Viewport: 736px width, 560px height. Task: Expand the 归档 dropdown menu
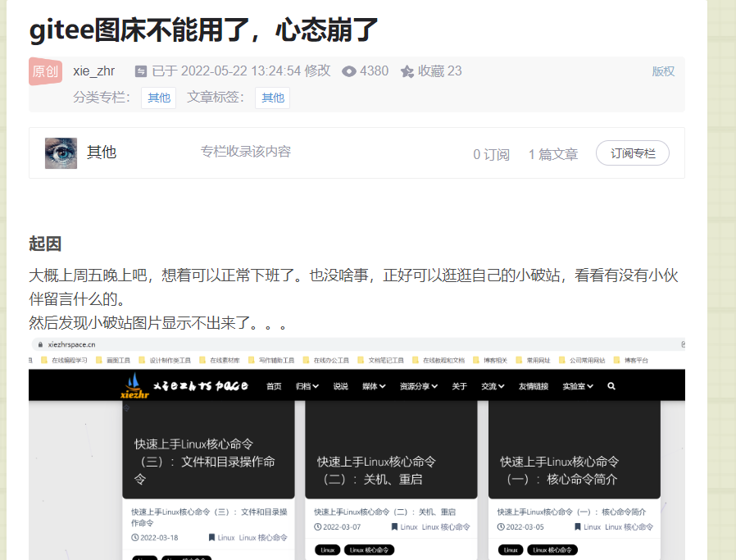pyautogui.click(x=307, y=386)
